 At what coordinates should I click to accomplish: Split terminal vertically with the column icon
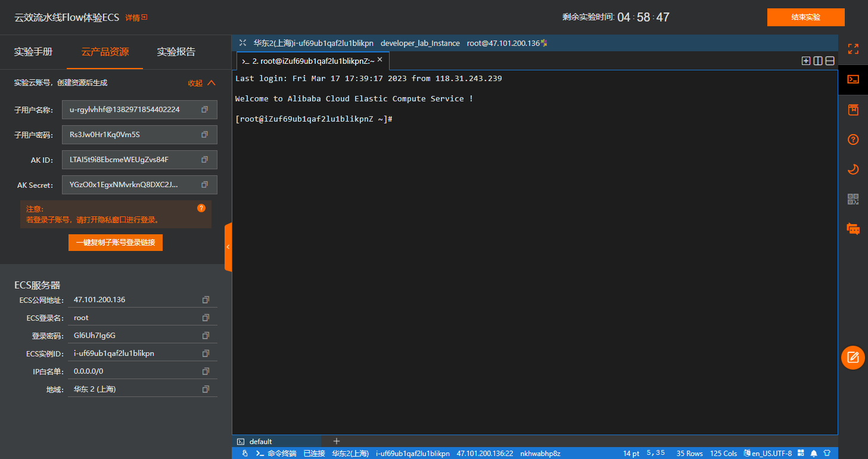click(818, 61)
